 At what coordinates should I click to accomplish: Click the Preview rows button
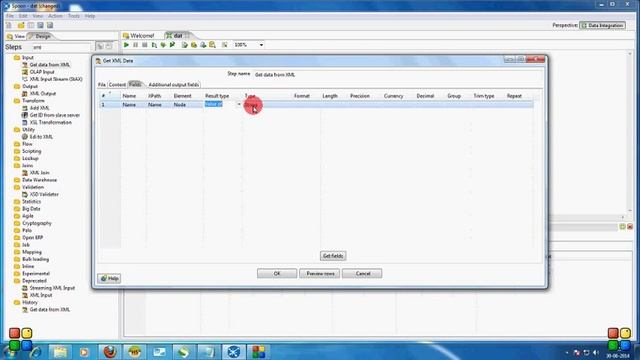pos(320,273)
